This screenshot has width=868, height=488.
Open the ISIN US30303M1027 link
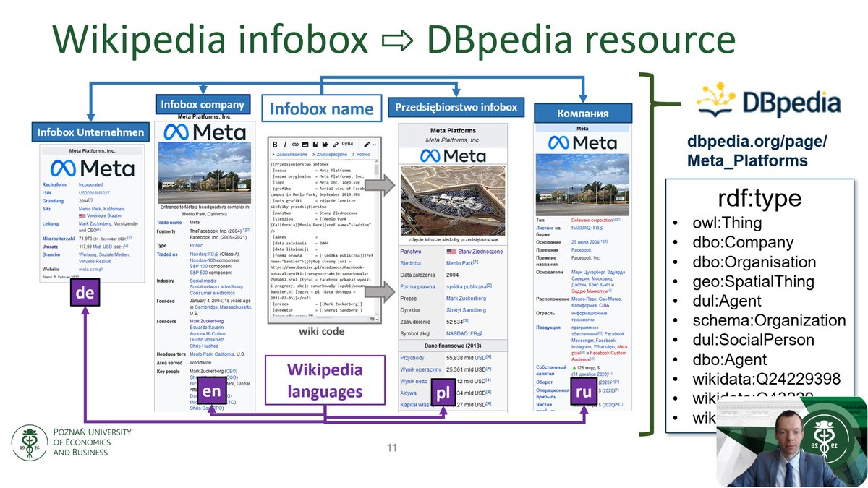click(94, 192)
